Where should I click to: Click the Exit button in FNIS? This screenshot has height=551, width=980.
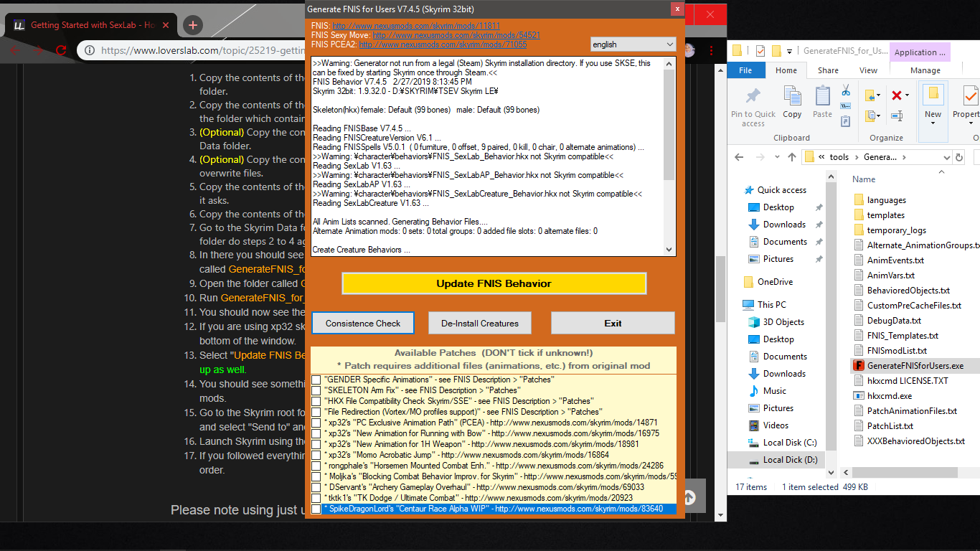tap(613, 323)
